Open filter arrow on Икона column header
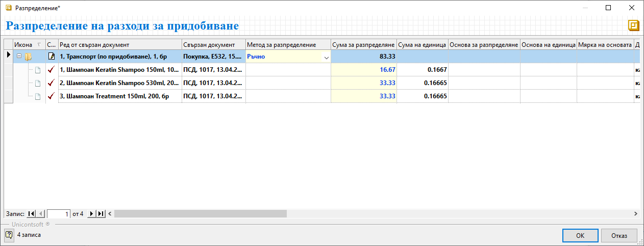 click(x=40, y=44)
